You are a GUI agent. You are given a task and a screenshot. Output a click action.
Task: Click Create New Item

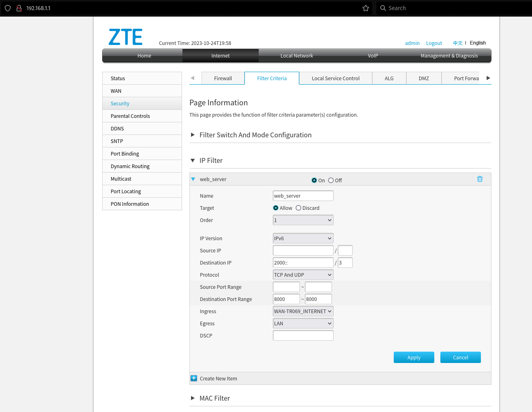click(219, 378)
